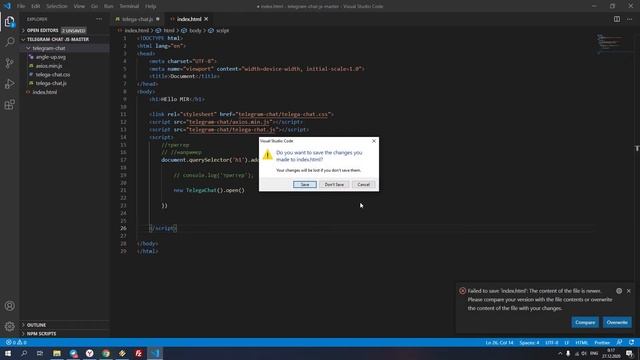
Task: Open notification settings gear icon
Action: [x=619, y=291]
